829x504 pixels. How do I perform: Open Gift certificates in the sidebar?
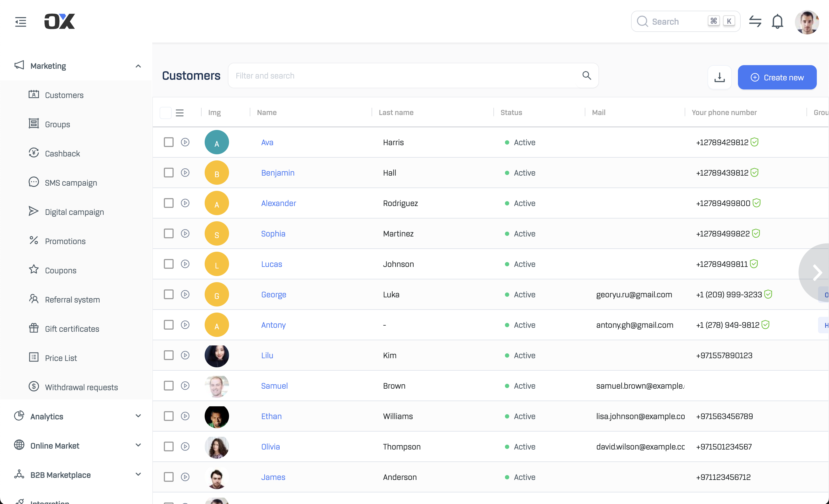click(x=72, y=329)
